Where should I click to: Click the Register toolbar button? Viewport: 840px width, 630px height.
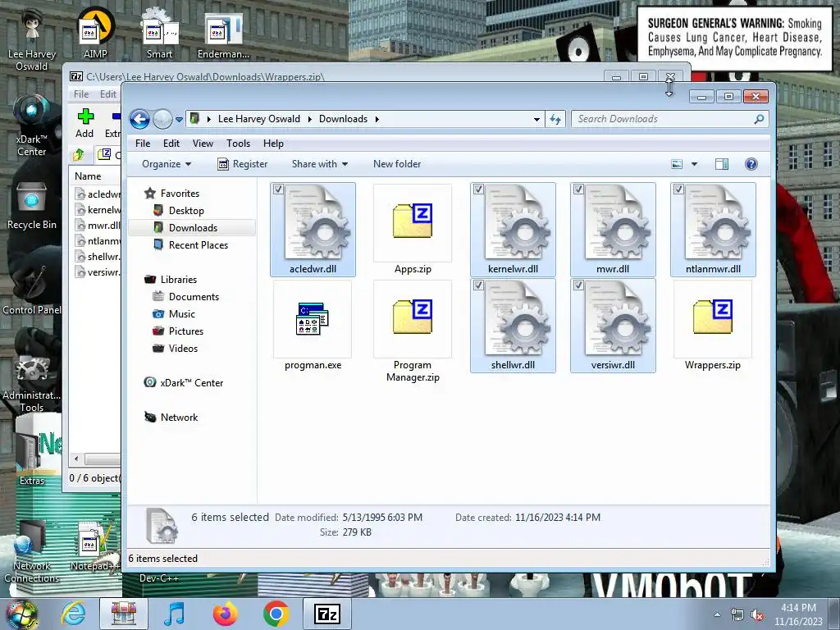[243, 164]
